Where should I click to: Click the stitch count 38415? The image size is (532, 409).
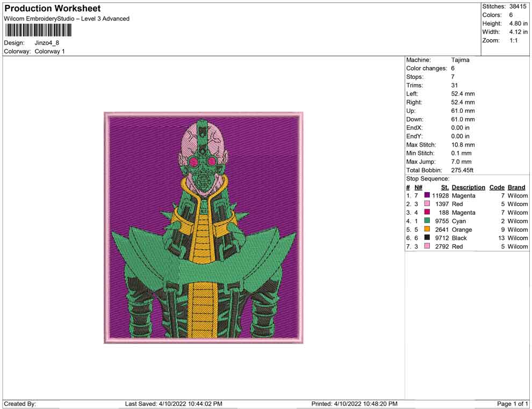[517, 6]
